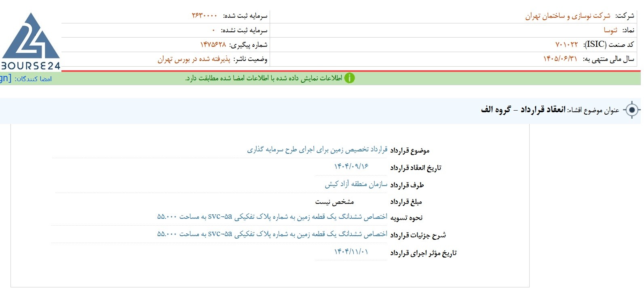Viewport: 644px width, 308px height.
Task: Click the label شماره پیگیری
Action: 249,44
